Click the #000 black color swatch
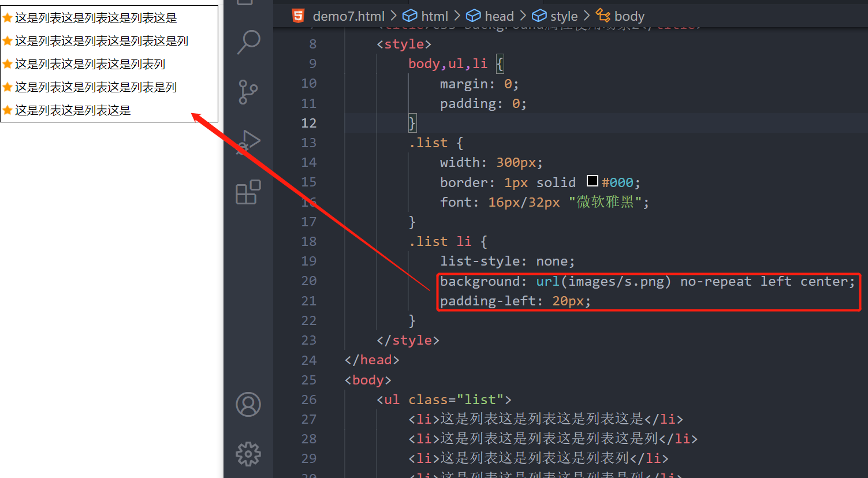868x478 pixels. [x=593, y=181]
